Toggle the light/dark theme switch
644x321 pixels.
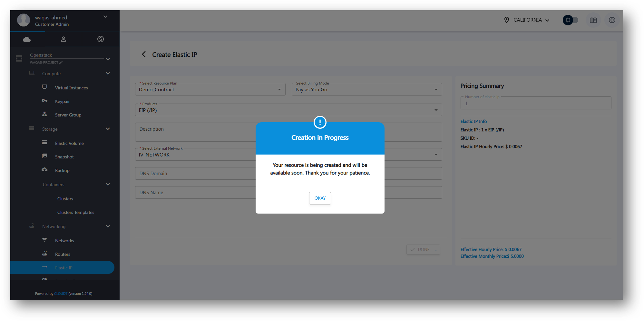571,20
